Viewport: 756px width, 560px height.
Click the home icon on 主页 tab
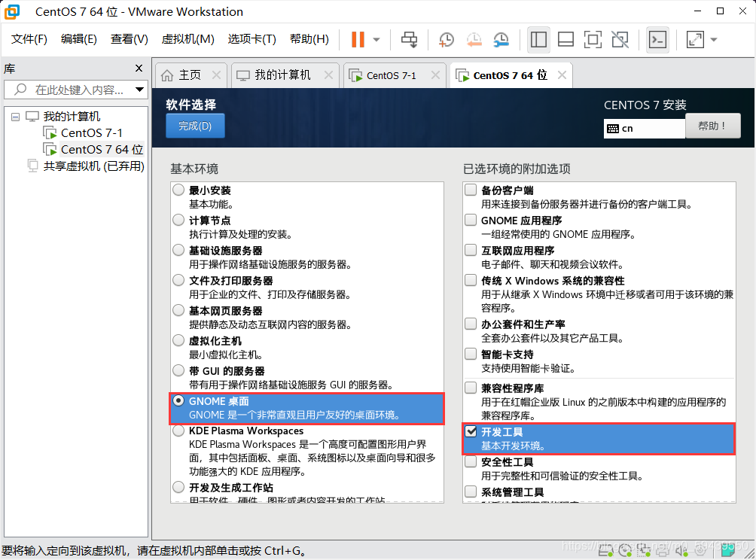(167, 75)
